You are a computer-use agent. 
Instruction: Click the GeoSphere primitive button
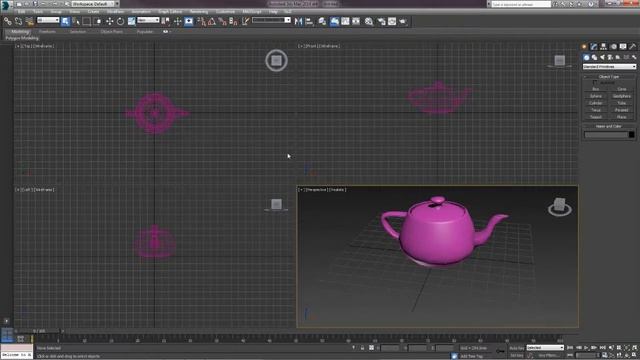(622, 96)
